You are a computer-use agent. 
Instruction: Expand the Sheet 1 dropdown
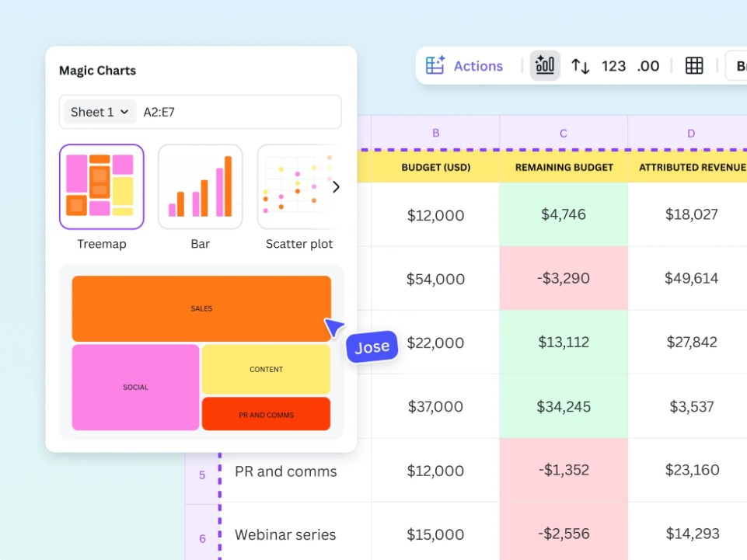click(99, 112)
